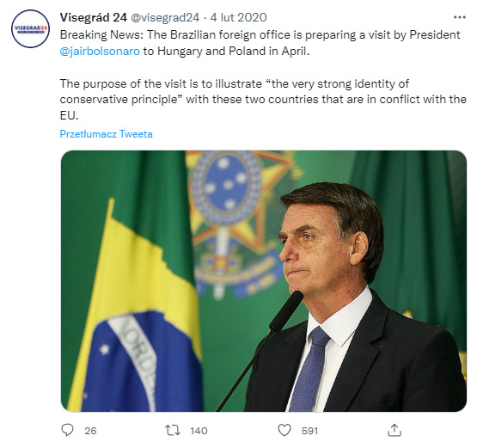Like the tweet with the heart icon
Screen dimensions: 477x448
(284, 430)
